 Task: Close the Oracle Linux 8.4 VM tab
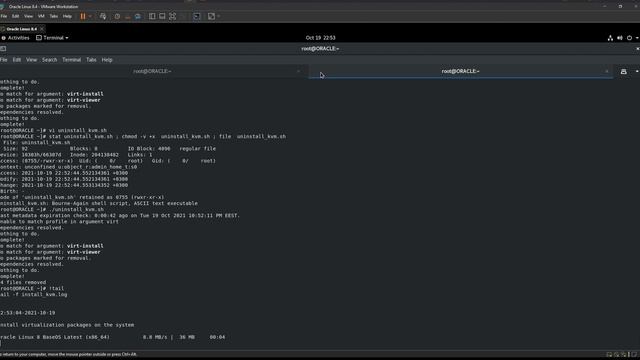42,29
